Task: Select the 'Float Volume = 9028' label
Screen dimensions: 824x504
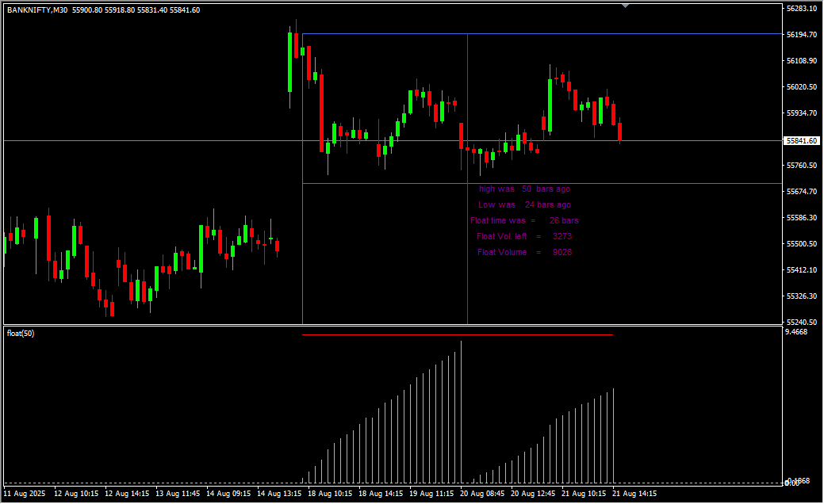Action: point(524,253)
